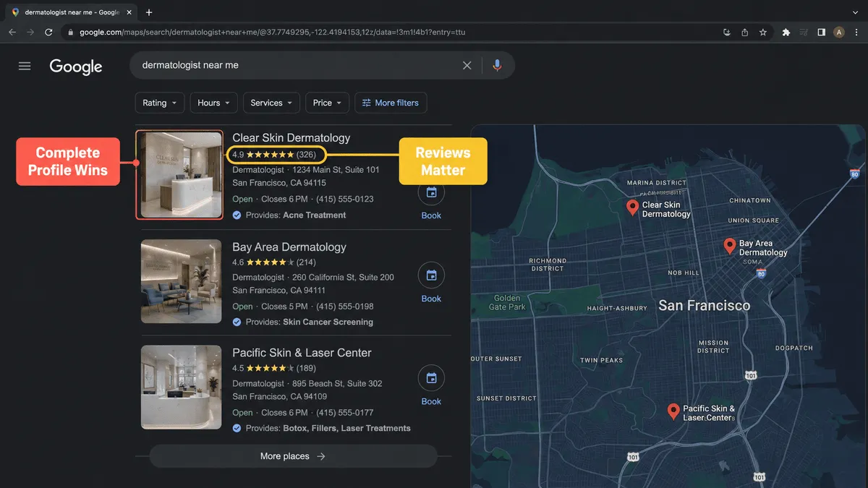Viewport: 868px width, 488px height.
Task: Click the Sunset District map label
Action: pos(506,398)
